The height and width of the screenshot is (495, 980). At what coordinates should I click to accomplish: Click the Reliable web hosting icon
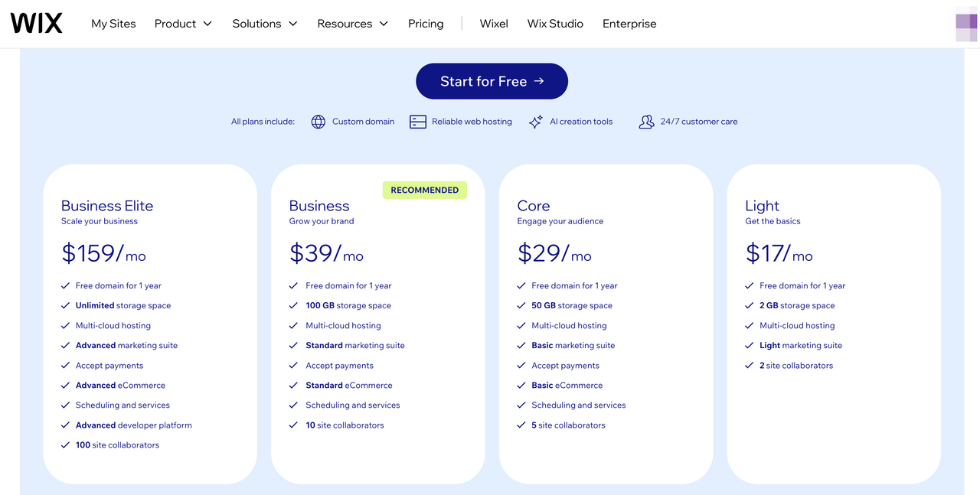(x=418, y=121)
